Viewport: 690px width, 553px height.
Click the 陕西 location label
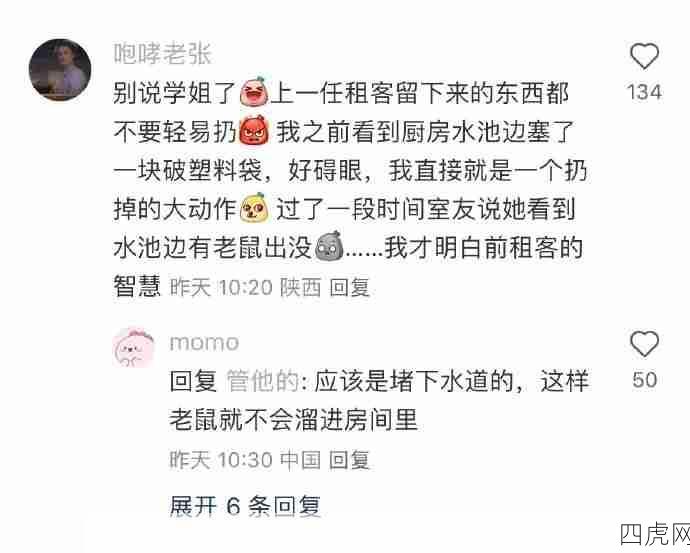pyautogui.click(x=301, y=287)
